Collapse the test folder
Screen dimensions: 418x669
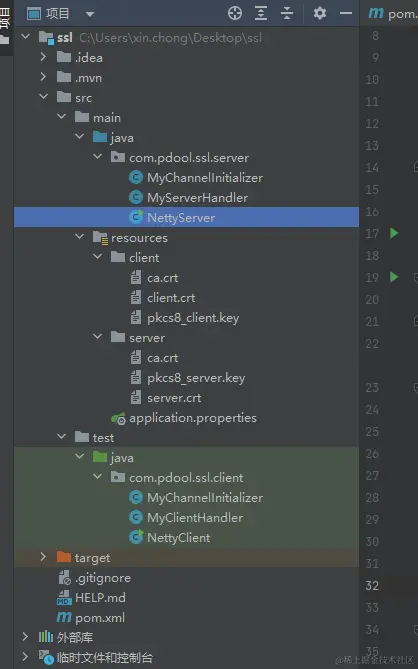[x=61, y=436]
